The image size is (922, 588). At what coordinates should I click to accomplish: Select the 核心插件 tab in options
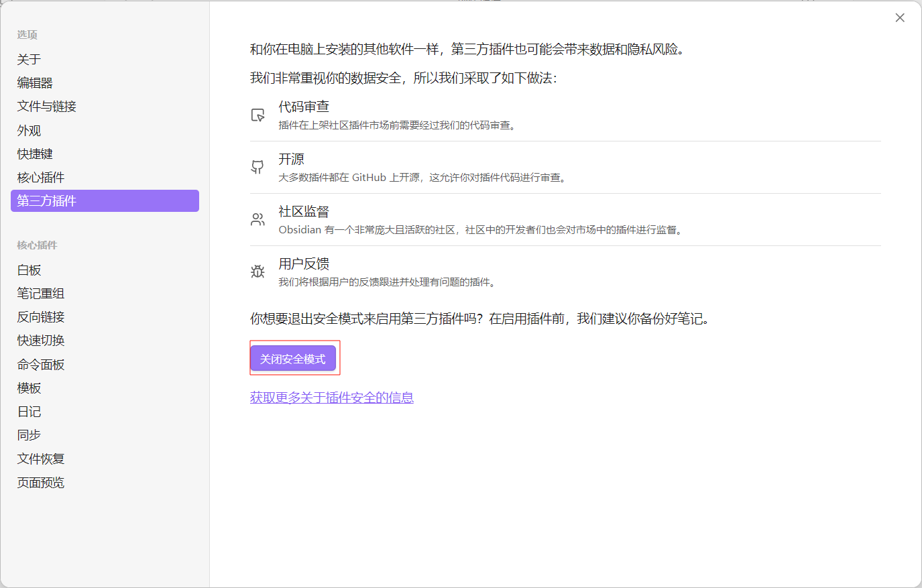[x=41, y=178]
